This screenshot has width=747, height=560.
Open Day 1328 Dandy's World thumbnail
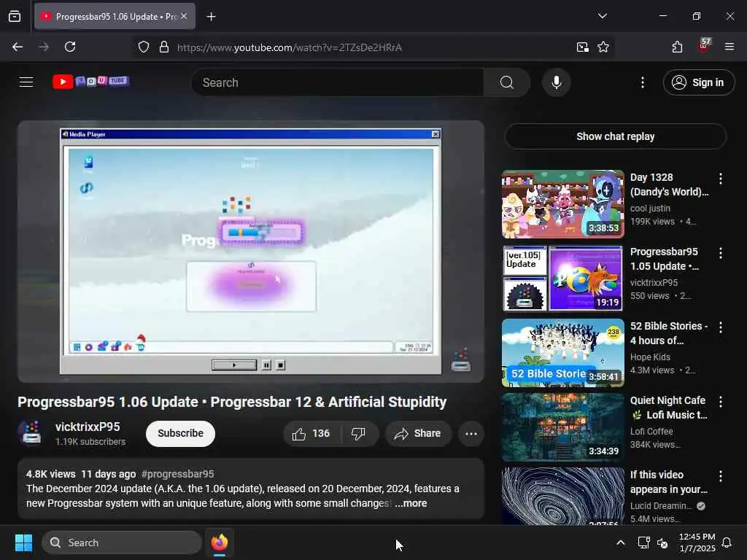coord(562,204)
